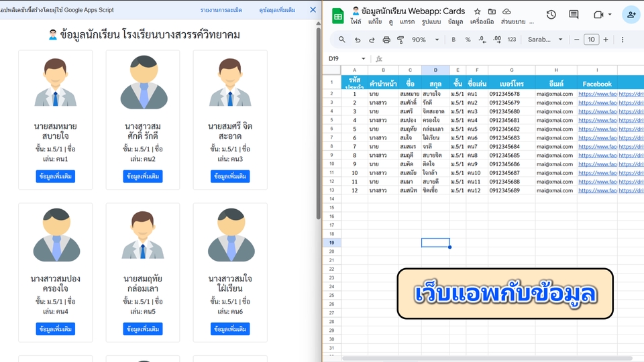644x362 pixels.
Task: Open Facebook link in row 13
Action: click(x=598, y=190)
